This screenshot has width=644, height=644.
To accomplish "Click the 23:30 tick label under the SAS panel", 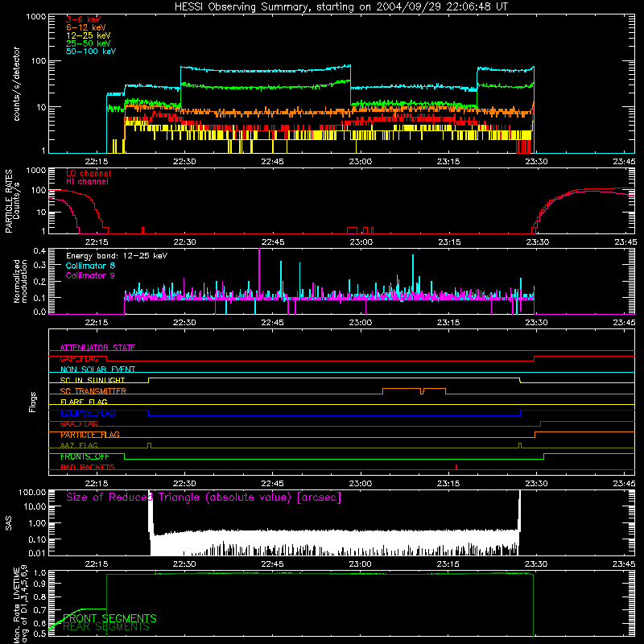I will [x=536, y=564].
